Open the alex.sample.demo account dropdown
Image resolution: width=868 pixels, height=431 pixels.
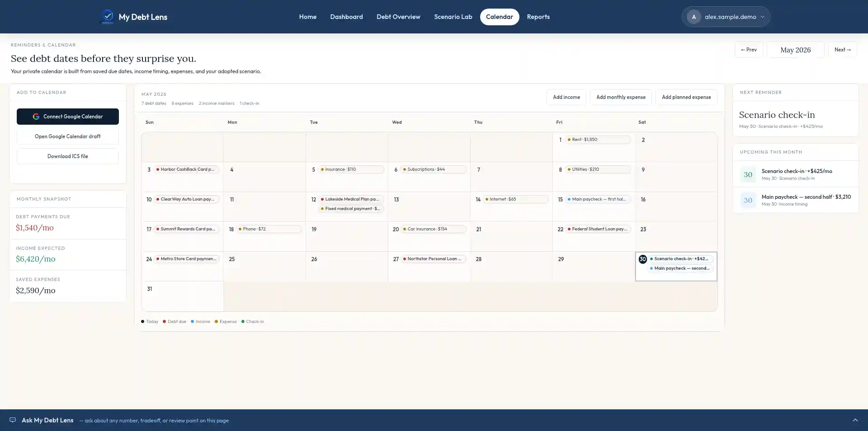726,17
